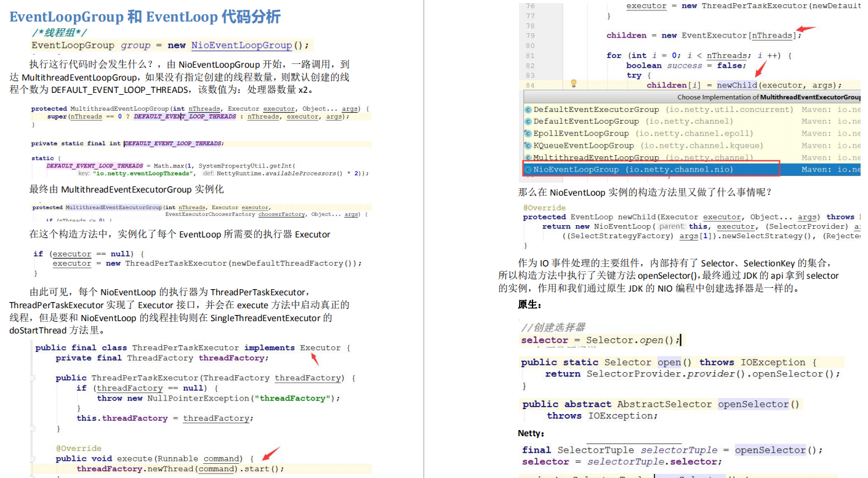Click the 'Netty:' label

(x=531, y=433)
